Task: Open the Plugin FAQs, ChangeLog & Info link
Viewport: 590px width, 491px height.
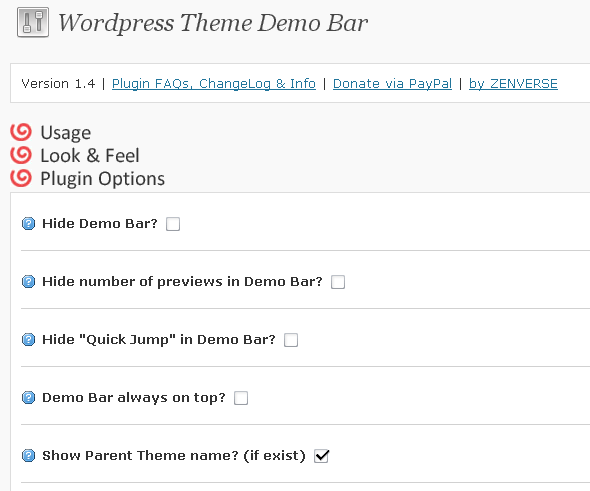Action: [x=214, y=84]
